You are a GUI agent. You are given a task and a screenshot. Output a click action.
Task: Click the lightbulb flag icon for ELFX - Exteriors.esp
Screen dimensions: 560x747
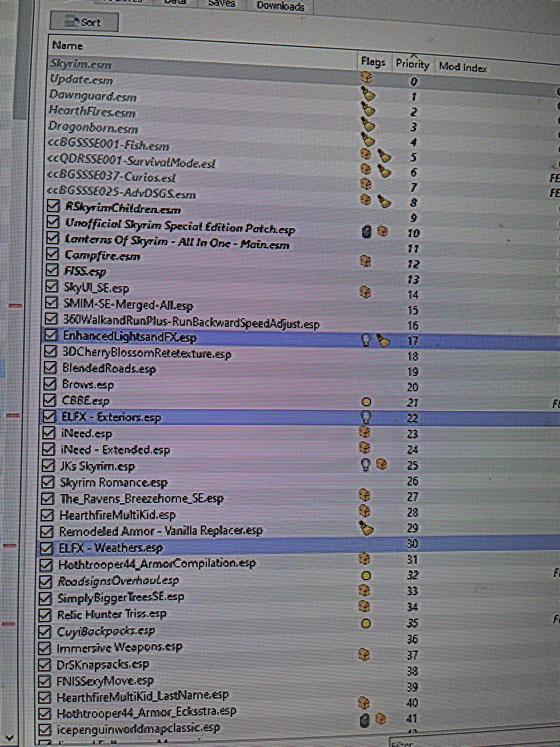[x=365, y=417]
